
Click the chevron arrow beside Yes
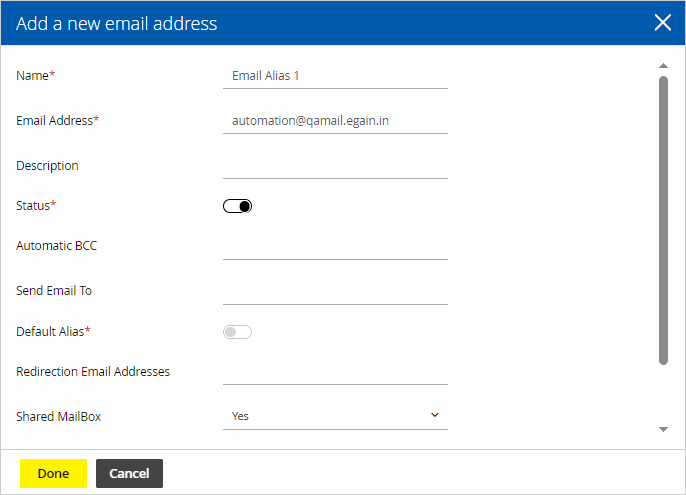(434, 415)
